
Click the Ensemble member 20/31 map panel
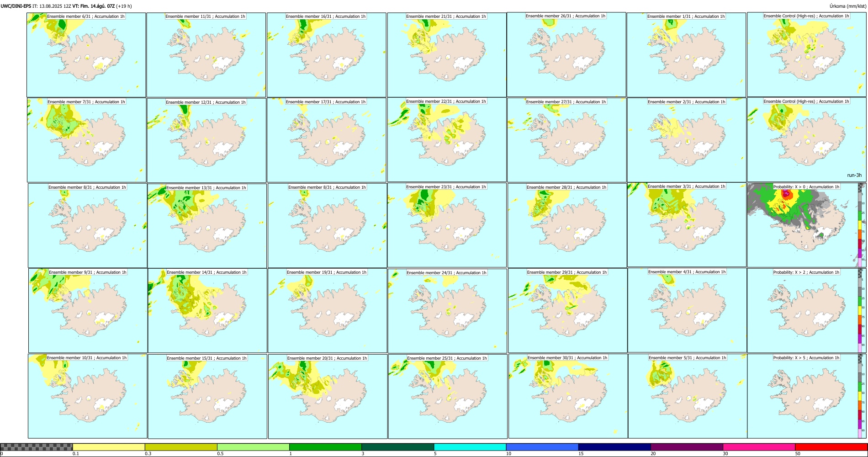click(328, 396)
